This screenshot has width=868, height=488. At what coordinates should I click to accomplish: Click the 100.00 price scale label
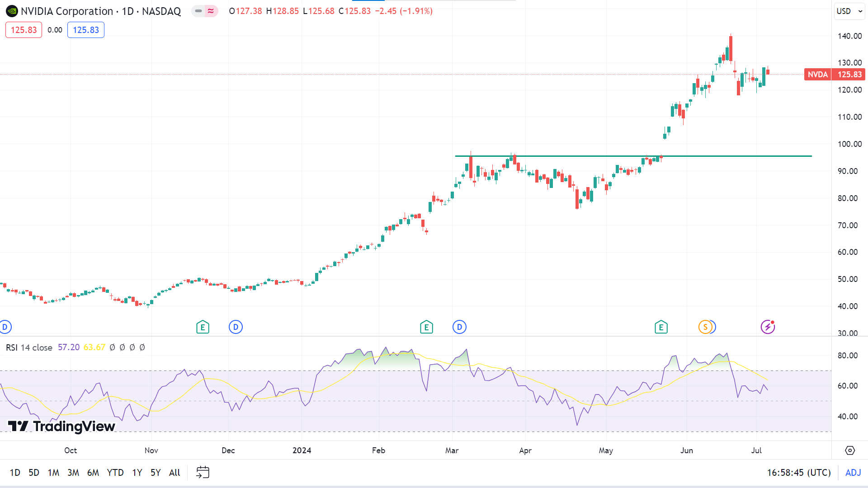click(x=850, y=144)
